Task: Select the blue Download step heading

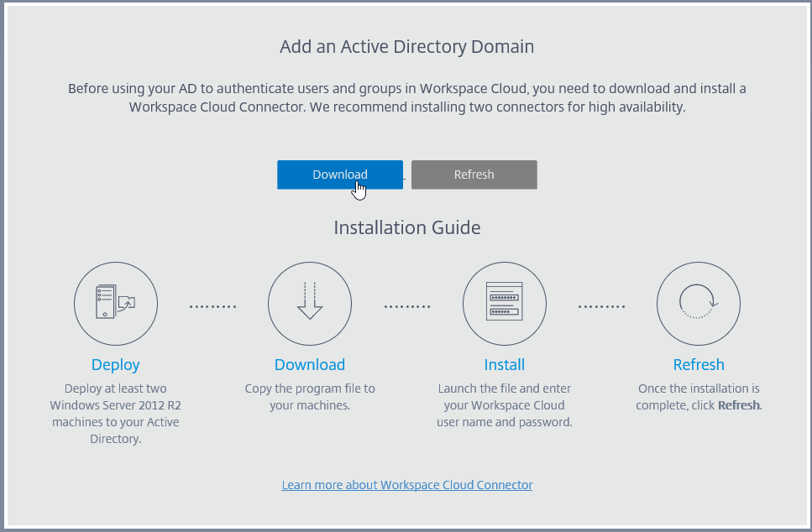Action: click(x=310, y=365)
